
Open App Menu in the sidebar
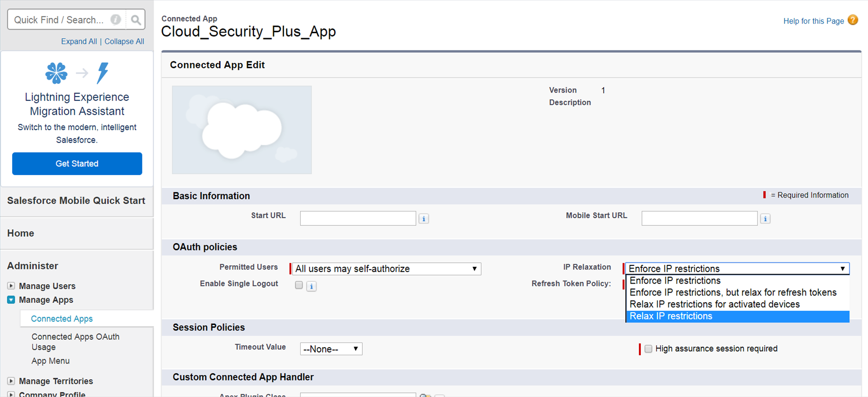pyautogui.click(x=50, y=361)
